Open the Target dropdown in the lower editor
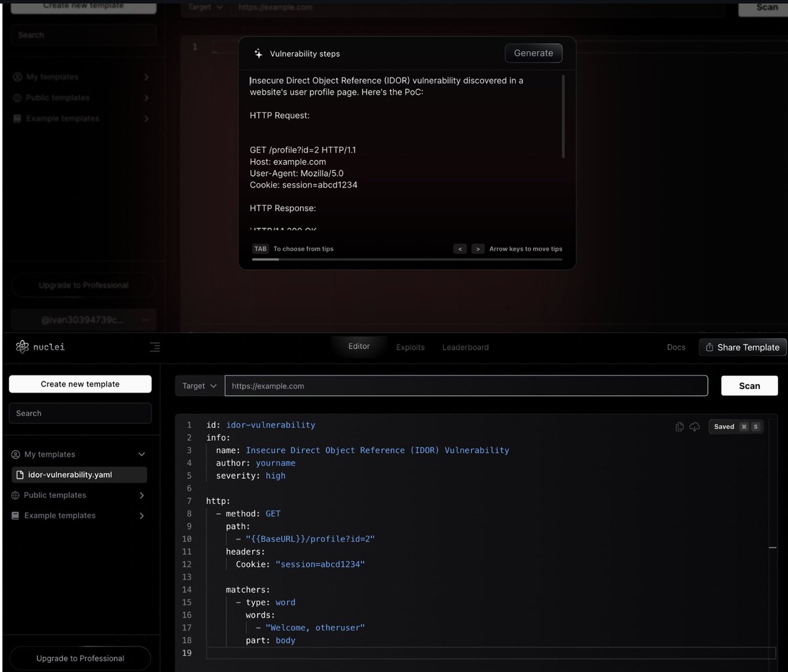Screen dimensions: 788x672 200,386
